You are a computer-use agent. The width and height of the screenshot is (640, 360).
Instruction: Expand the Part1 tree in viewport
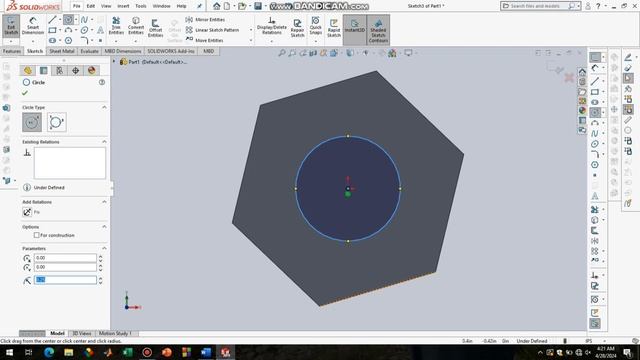[x=114, y=62]
